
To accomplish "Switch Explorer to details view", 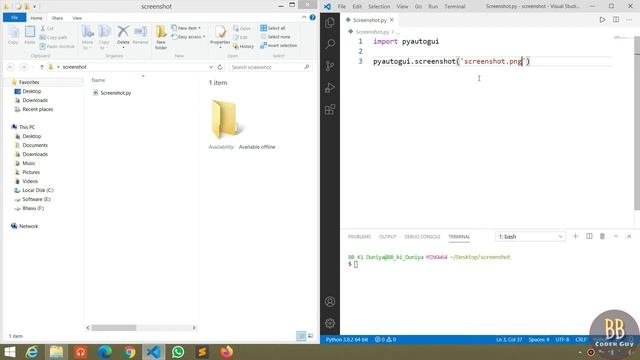I will tap(301, 336).
